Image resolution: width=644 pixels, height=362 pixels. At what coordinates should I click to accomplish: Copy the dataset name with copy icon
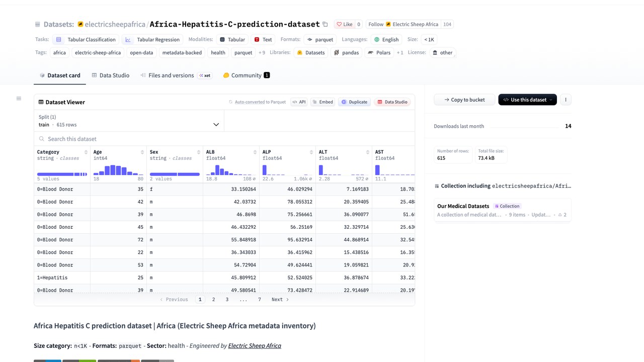[325, 24]
